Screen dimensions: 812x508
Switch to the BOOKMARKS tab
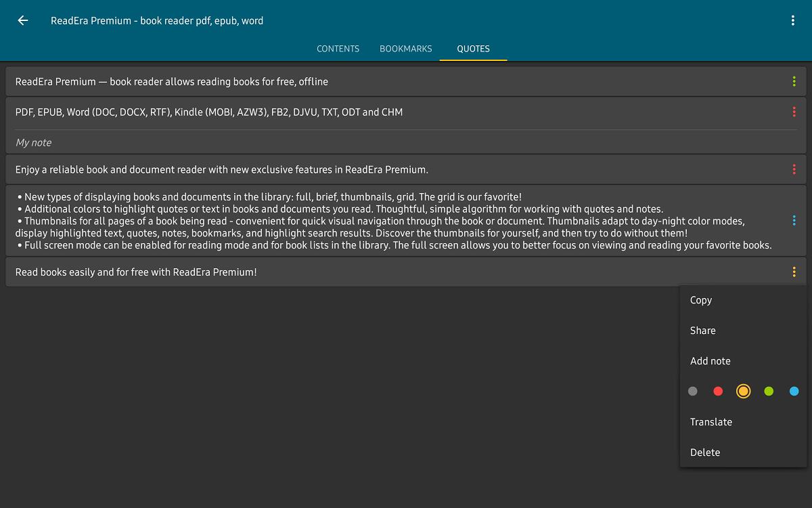tap(405, 49)
